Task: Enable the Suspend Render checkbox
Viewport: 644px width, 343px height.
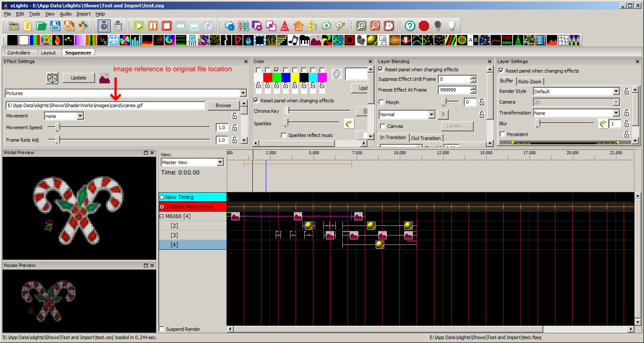Action: pos(162,329)
